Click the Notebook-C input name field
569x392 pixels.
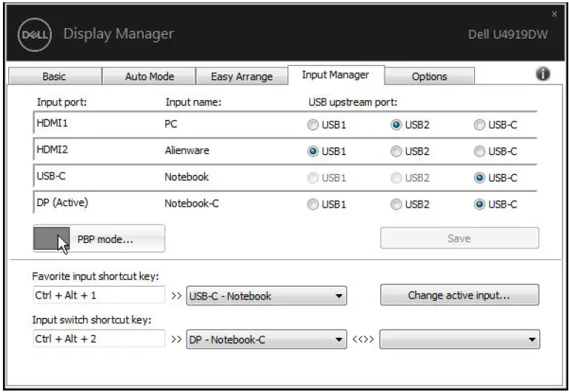click(192, 203)
